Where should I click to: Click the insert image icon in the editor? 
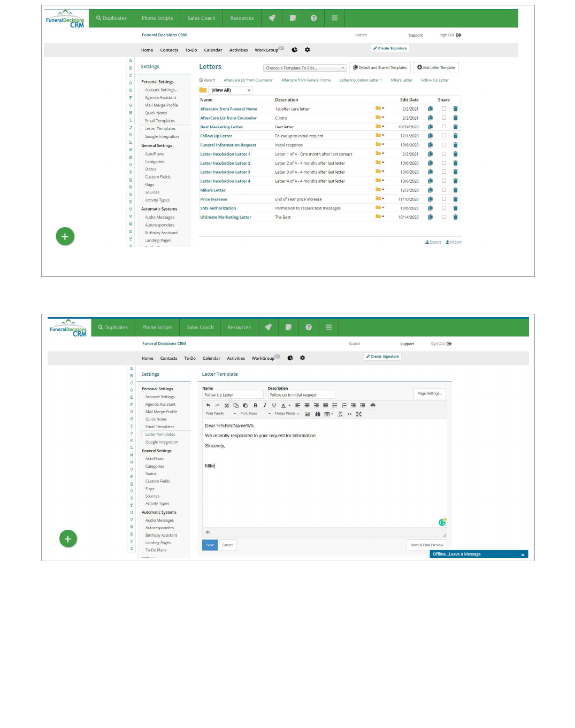pos(308,414)
